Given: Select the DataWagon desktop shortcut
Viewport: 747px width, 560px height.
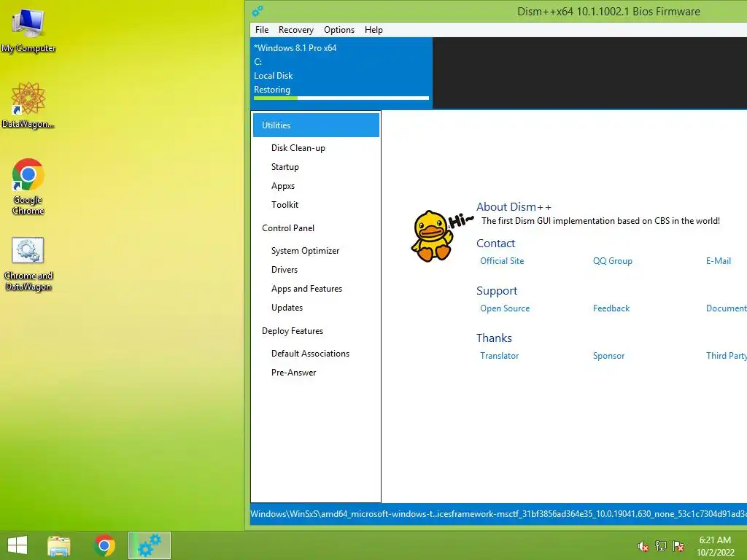Looking at the screenshot, I should (x=28, y=105).
